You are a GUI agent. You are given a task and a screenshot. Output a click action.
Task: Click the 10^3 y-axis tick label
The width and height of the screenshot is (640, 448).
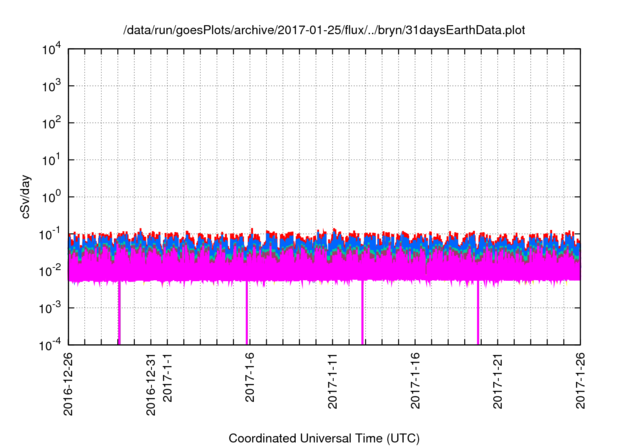click(51, 86)
